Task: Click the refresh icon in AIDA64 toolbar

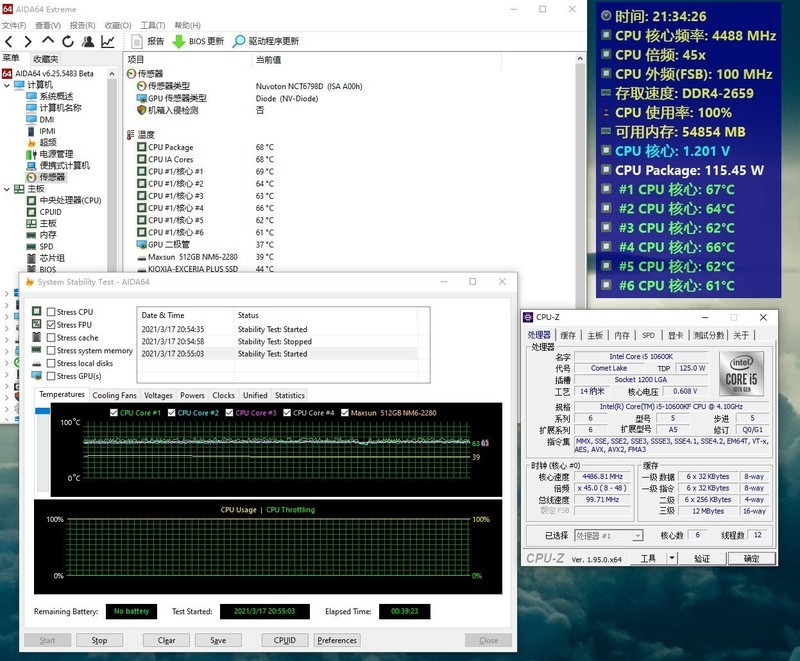Action: 68,41
